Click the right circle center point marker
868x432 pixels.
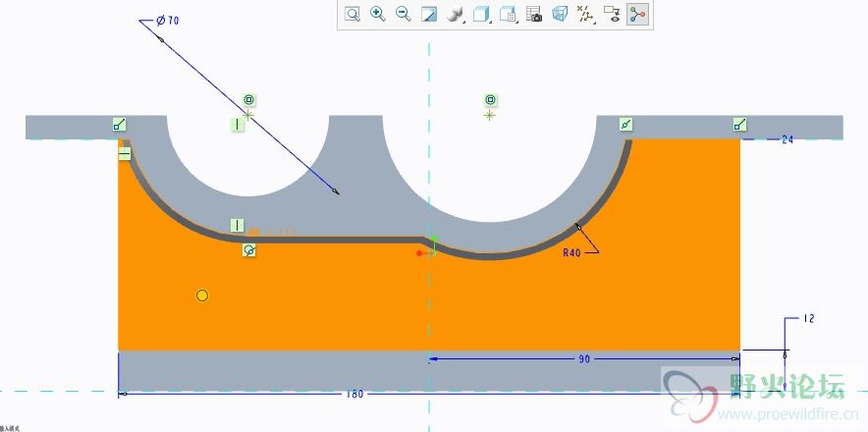tap(489, 115)
